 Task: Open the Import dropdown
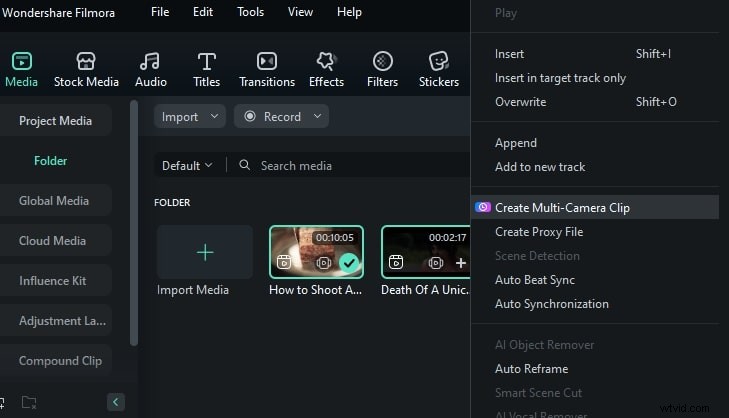pyautogui.click(x=190, y=116)
